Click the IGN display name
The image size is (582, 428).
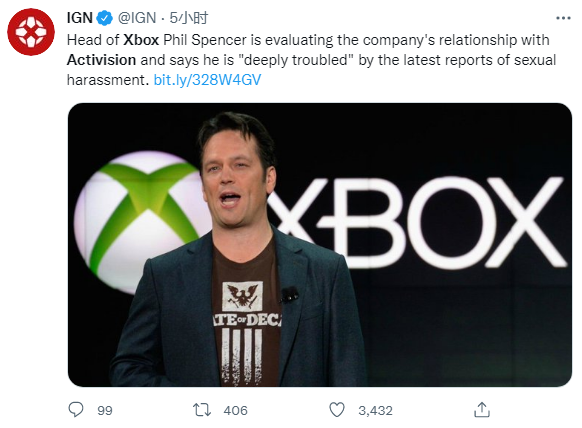[x=79, y=18]
